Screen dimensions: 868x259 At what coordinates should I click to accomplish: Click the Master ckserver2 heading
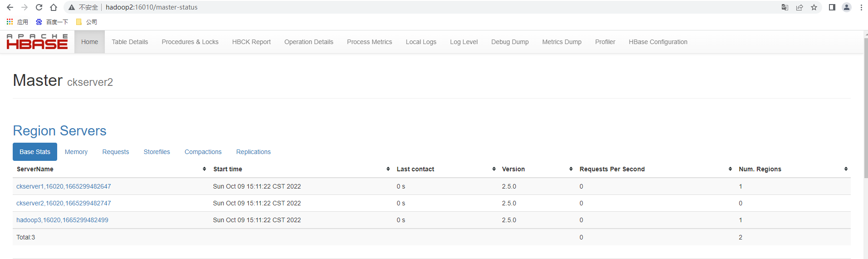(x=63, y=80)
